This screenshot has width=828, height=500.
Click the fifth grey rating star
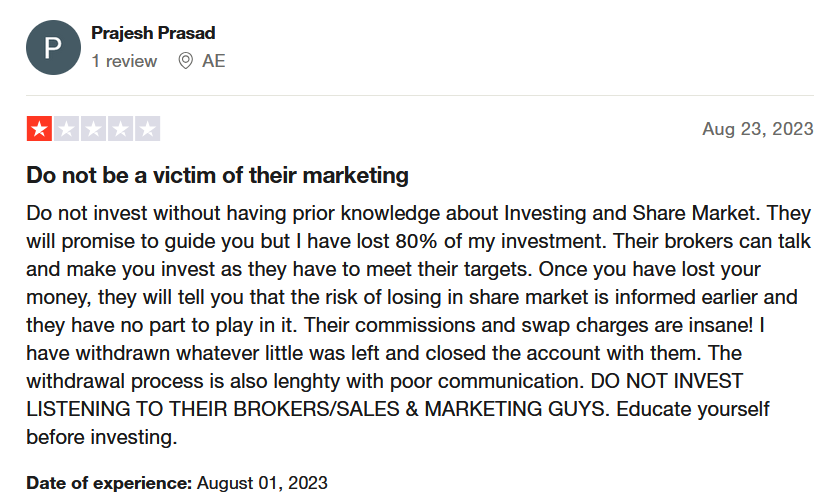tap(147, 129)
